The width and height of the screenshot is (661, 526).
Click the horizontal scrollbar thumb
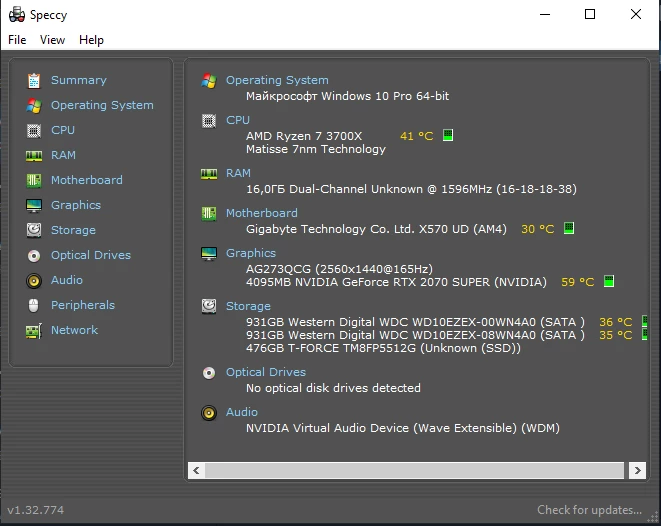click(x=414, y=470)
